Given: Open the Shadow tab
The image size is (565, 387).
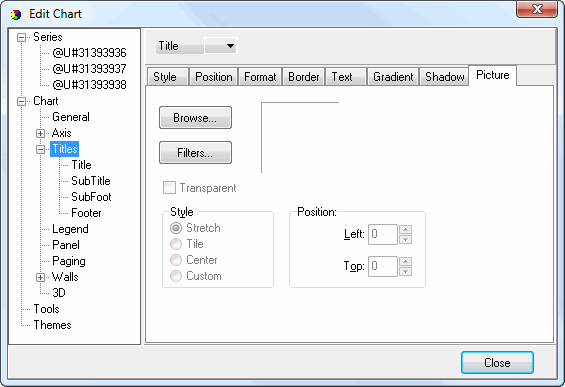Looking at the screenshot, I should pos(444,77).
